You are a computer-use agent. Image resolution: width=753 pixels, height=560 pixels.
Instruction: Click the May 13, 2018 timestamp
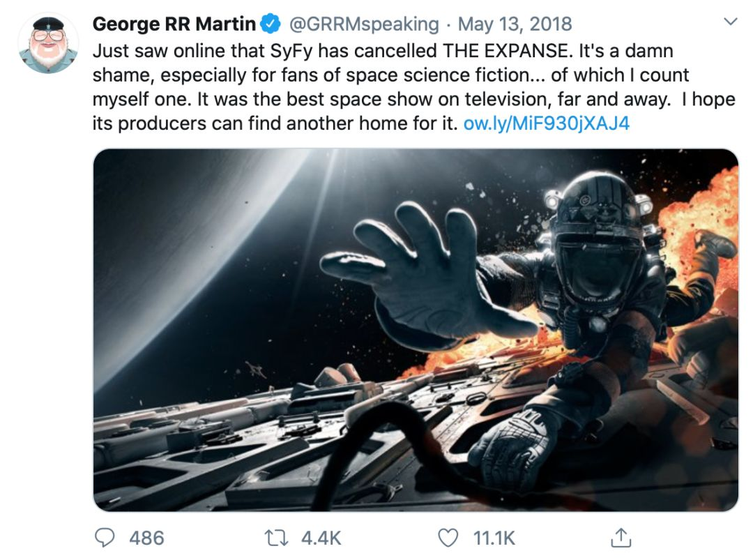coord(515,24)
